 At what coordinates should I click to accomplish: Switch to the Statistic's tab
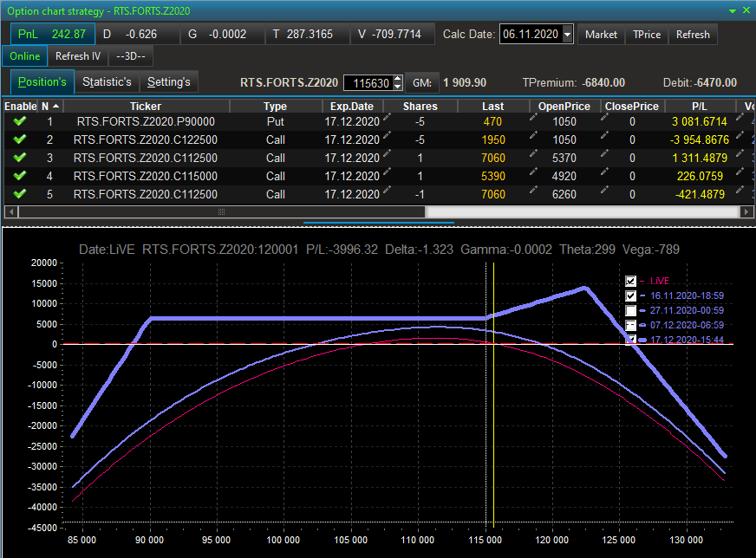107,82
